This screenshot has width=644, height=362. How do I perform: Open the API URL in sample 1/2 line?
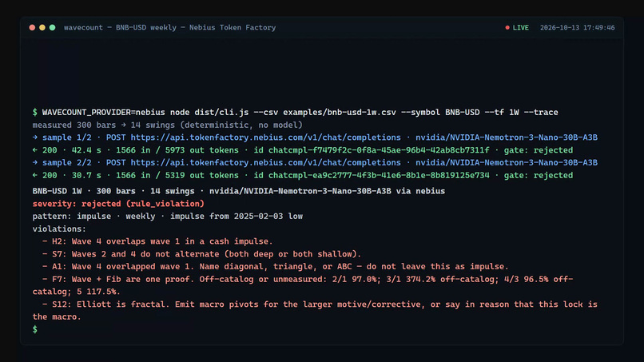[265, 137]
